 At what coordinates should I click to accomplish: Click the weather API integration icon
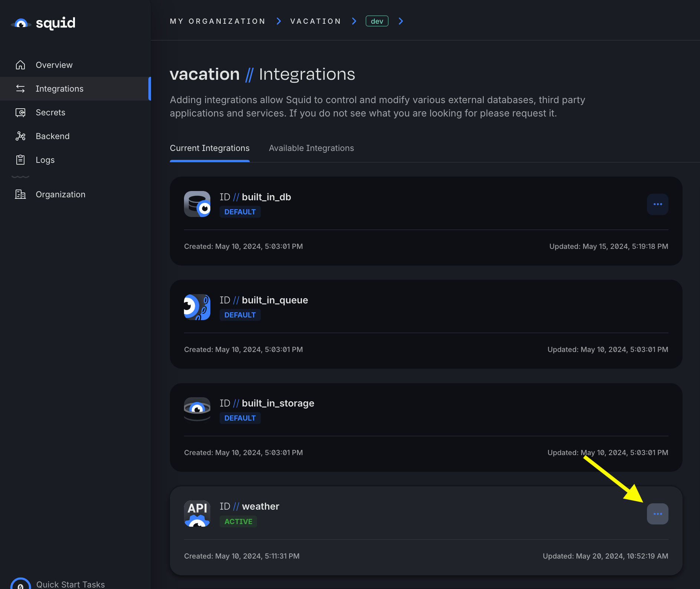point(197,514)
